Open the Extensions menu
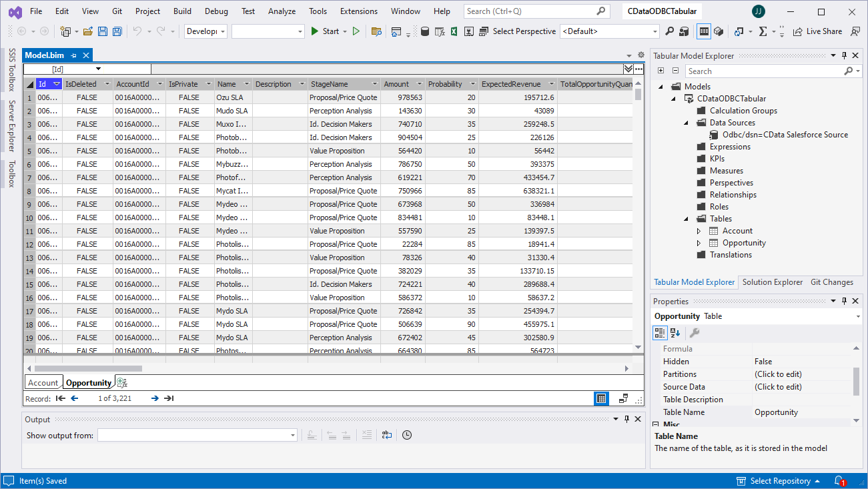The width and height of the screenshot is (868, 489). (358, 11)
